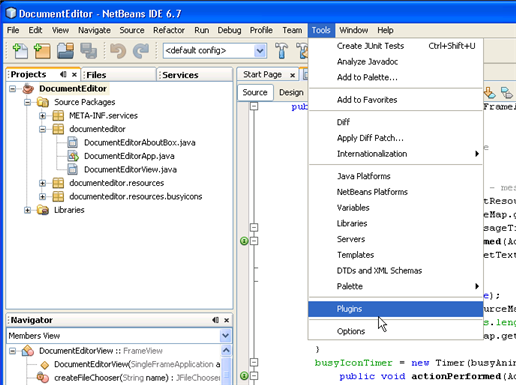The height and width of the screenshot is (385, 516).
Task: Click the Source view button
Action: 255,92
